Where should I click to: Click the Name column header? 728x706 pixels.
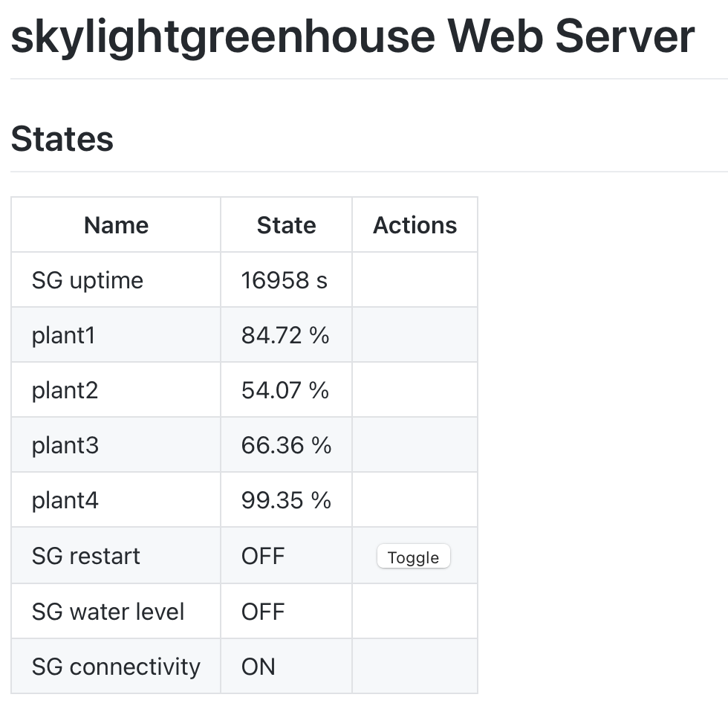tap(116, 224)
